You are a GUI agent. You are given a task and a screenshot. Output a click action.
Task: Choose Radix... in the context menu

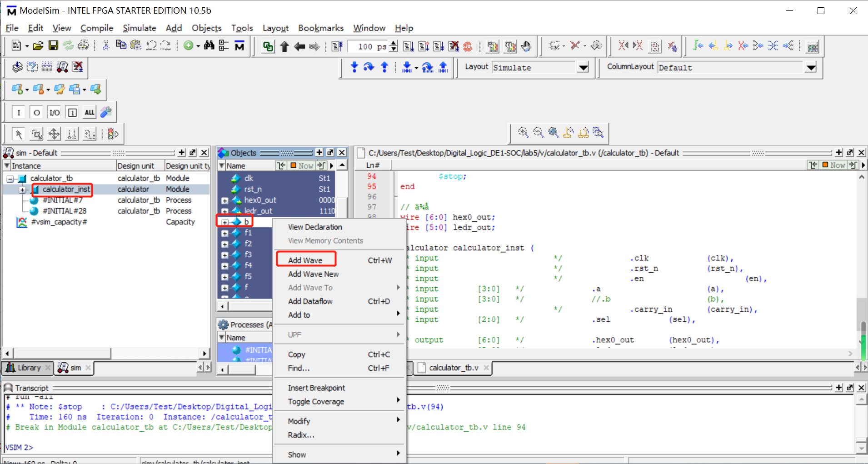point(339,435)
